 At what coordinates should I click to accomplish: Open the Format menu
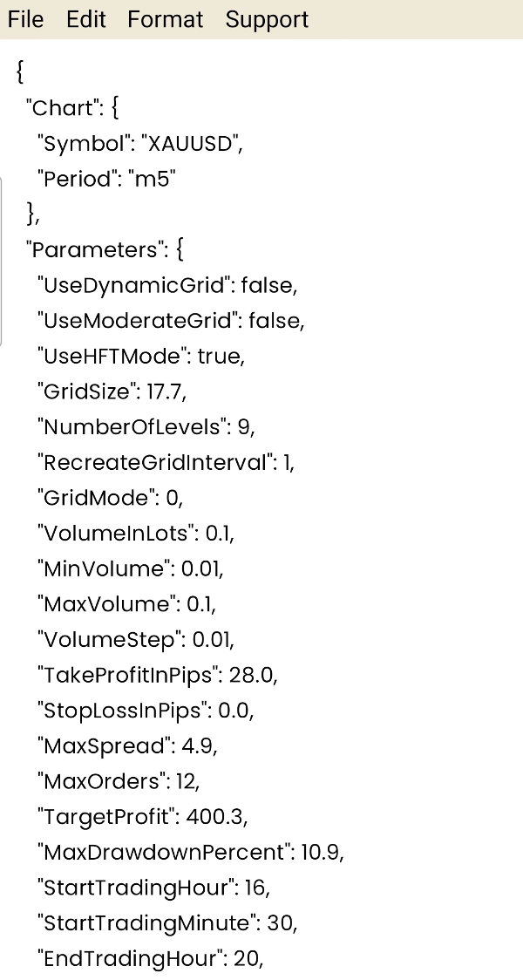[165, 19]
